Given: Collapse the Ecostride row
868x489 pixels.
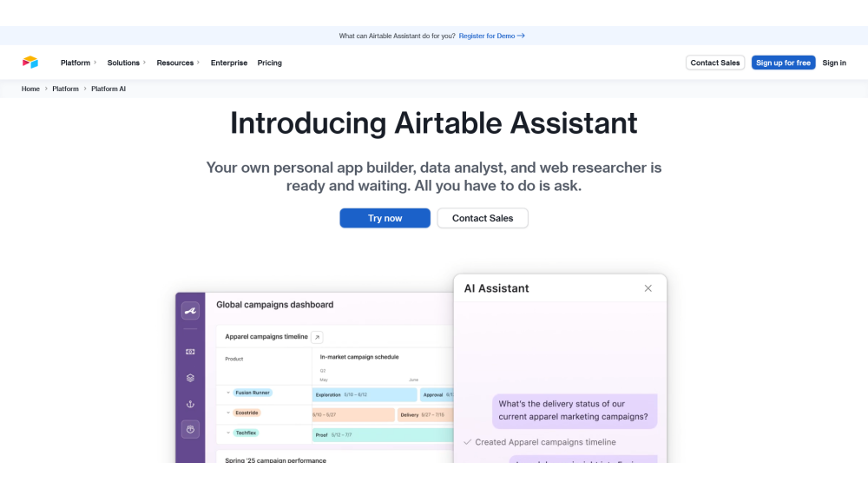Looking at the screenshot, I should [x=228, y=413].
